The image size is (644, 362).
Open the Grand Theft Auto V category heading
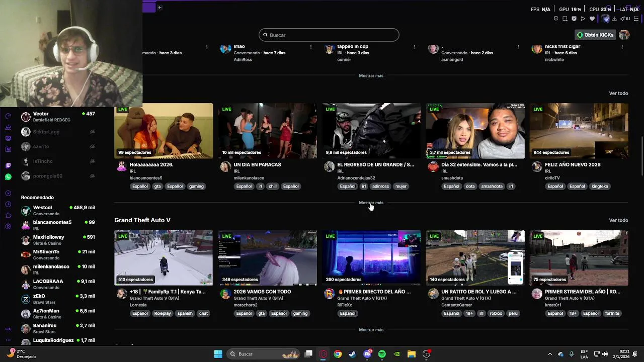142,220
